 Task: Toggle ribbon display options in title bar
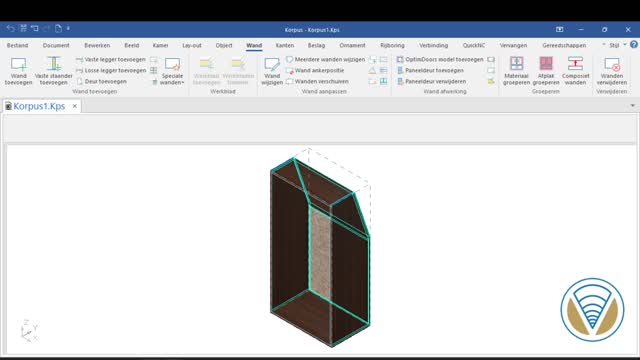(x=560, y=29)
